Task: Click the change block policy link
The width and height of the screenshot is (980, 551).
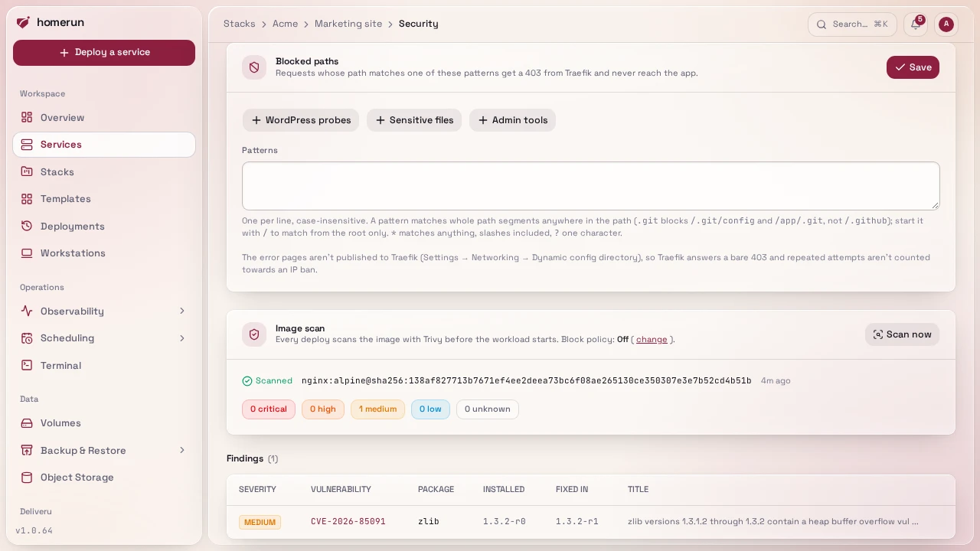Action: [652, 340]
